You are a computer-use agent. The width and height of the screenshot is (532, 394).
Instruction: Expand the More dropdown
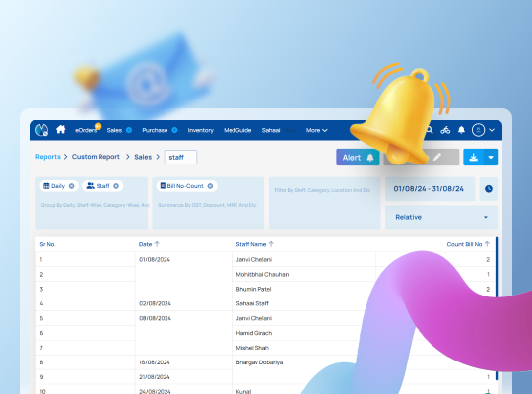tap(316, 130)
